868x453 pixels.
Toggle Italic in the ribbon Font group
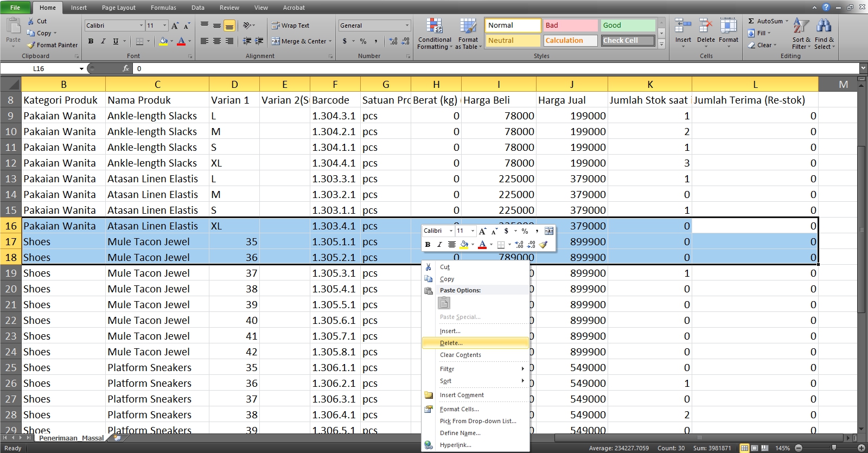coord(103,41)
